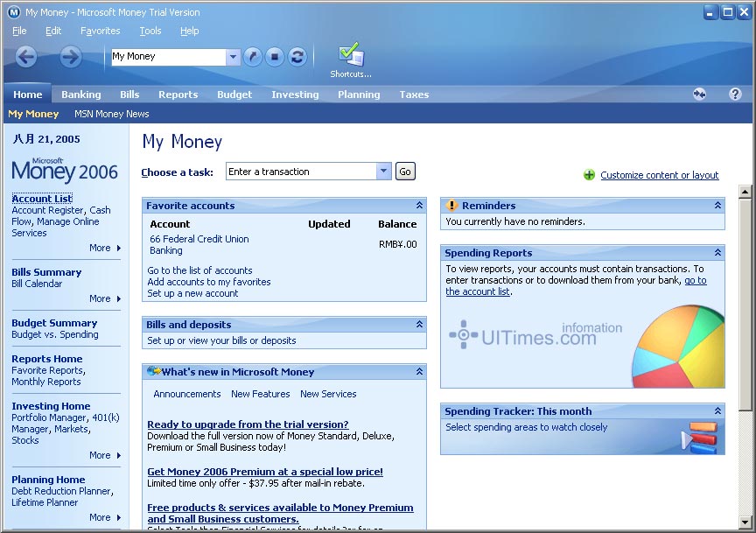The height and width of the screenshot is (533, 756).
Task: Open Budget Summary in the sidebar
Action: click(54, 323)
